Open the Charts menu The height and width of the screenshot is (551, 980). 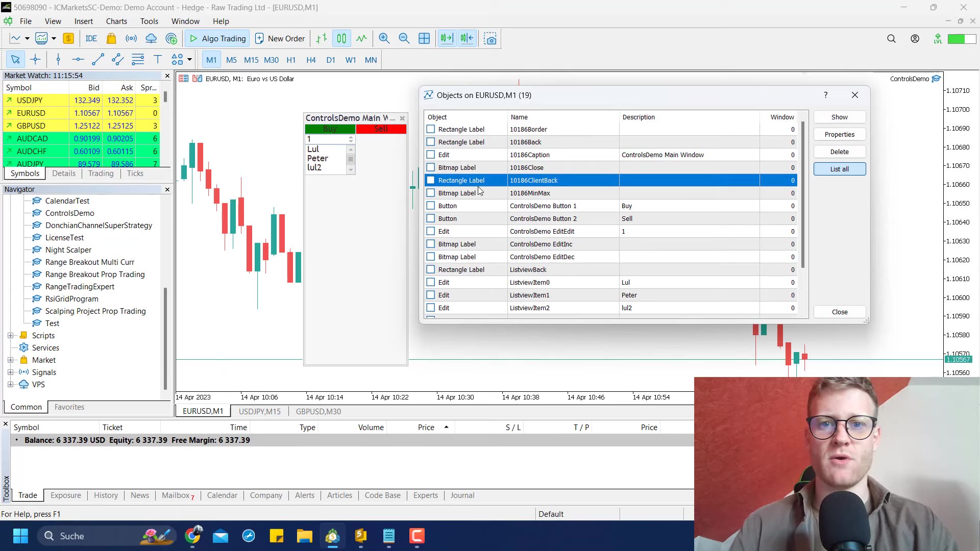click(x=116, y=21)
